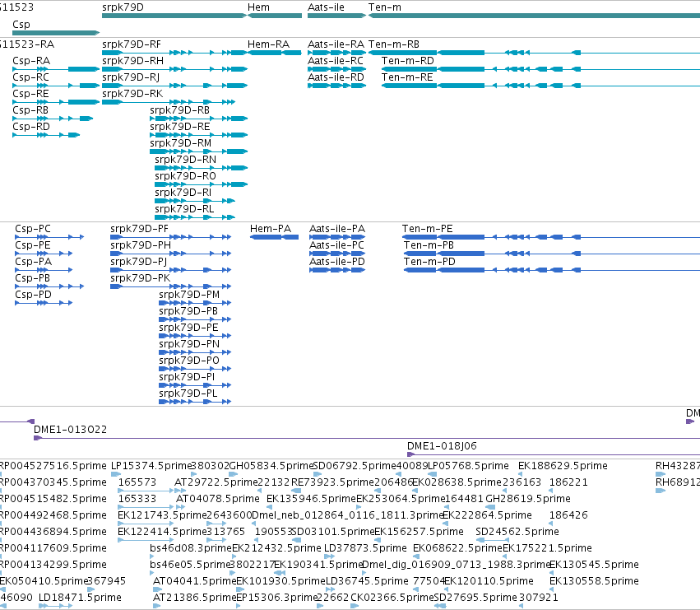700x610 pixels.
Task: Click protein label srpk79D-PK
Action: coord(140,278)
